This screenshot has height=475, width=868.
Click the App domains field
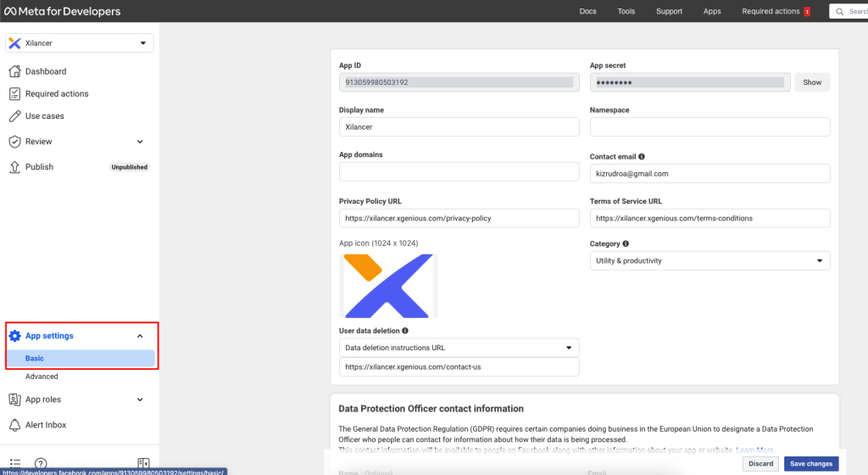[459, 171]
